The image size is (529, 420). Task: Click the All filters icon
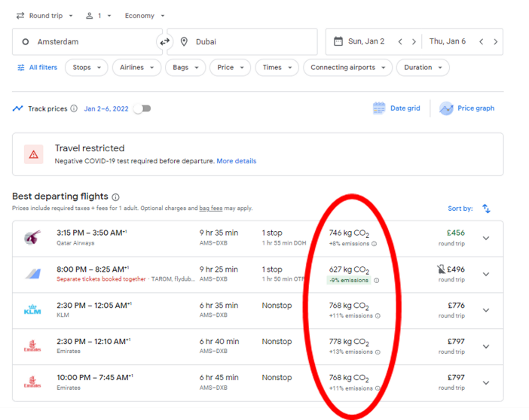(x=21, y=68)
